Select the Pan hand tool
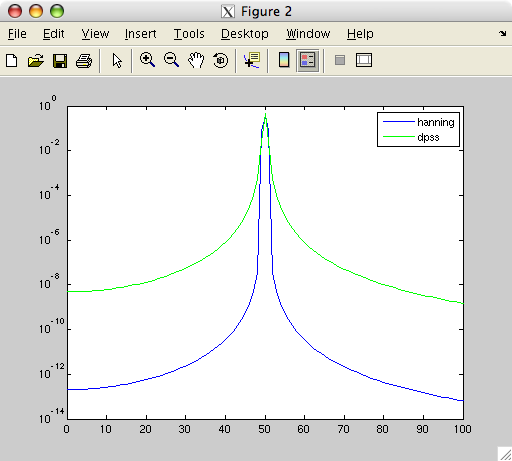The height and width of the screenshot is (461, 512). (196, 60)
